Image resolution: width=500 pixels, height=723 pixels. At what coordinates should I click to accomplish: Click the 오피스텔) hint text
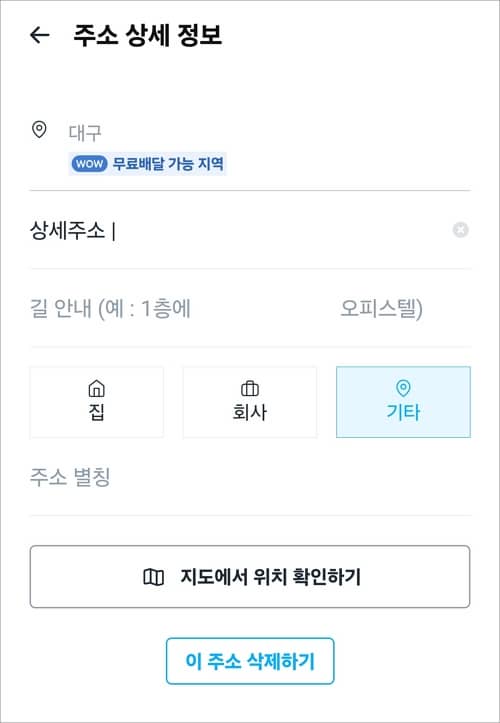click(x=381, y=309)
